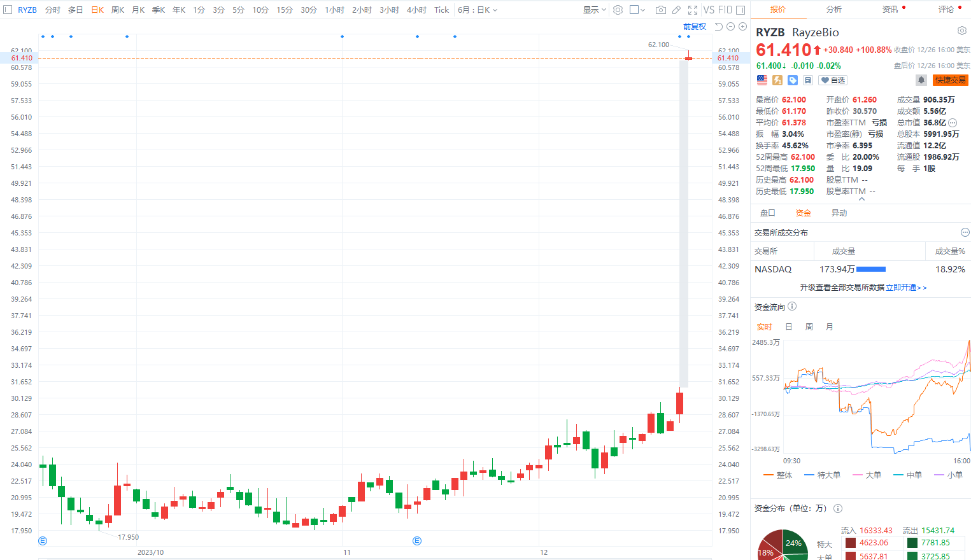Image resolution: width=971 pixels, height=560 pixels.
Task: Click the camera screenshot icon in chart toolbar
Action: point(660,10)
